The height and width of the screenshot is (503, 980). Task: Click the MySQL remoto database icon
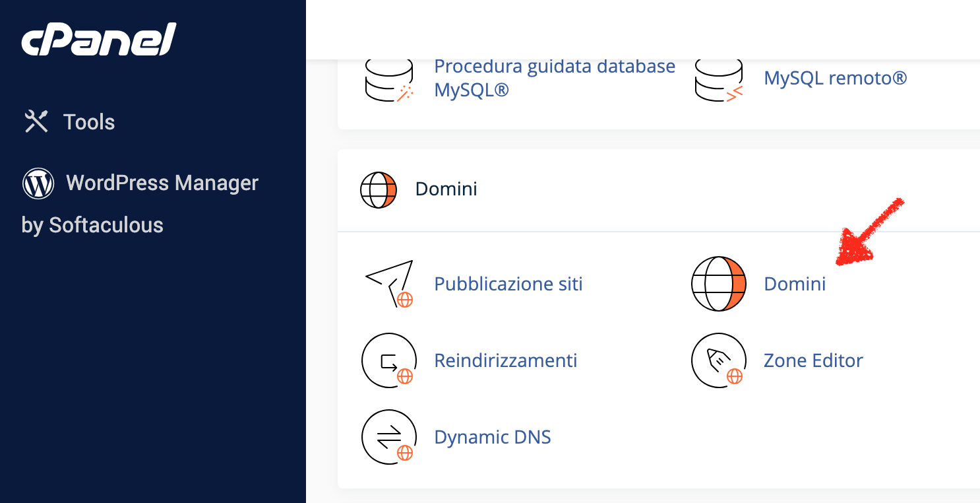(719, 79)
